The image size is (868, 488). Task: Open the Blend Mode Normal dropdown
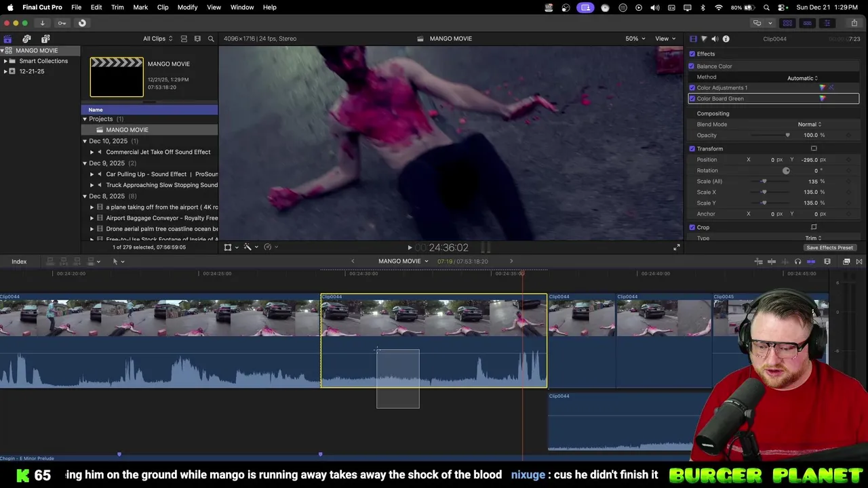coord(809,125)
